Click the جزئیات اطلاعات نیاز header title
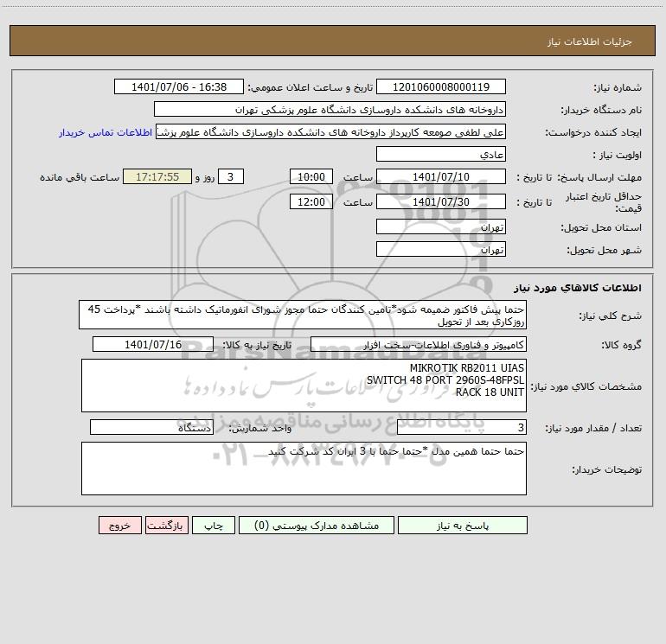Viewport: 666px width, 644px height. point(590,41)
